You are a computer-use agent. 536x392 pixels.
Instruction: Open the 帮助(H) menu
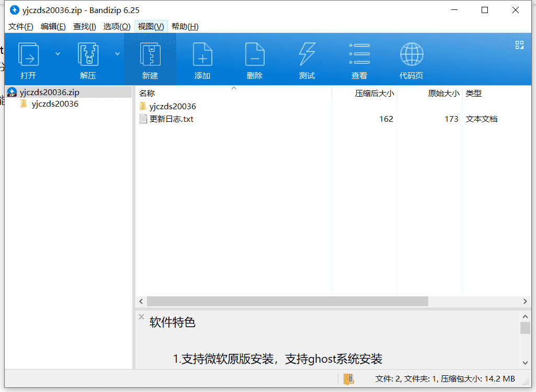[185, 27]
